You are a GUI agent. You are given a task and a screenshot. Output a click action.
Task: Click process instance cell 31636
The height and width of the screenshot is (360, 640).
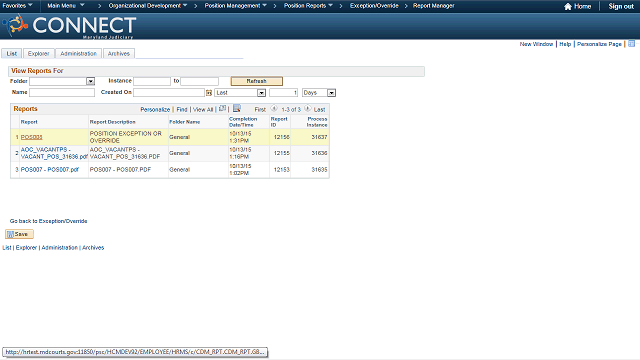tap(319, 153)
